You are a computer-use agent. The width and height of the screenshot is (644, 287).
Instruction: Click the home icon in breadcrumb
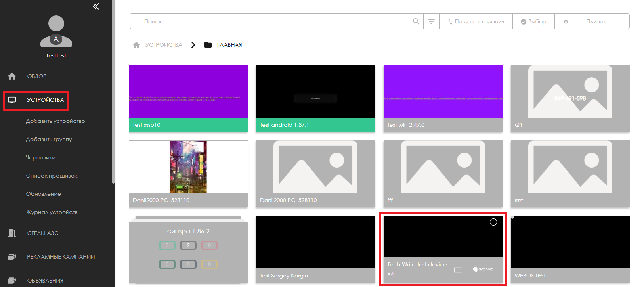click(136, 45)
